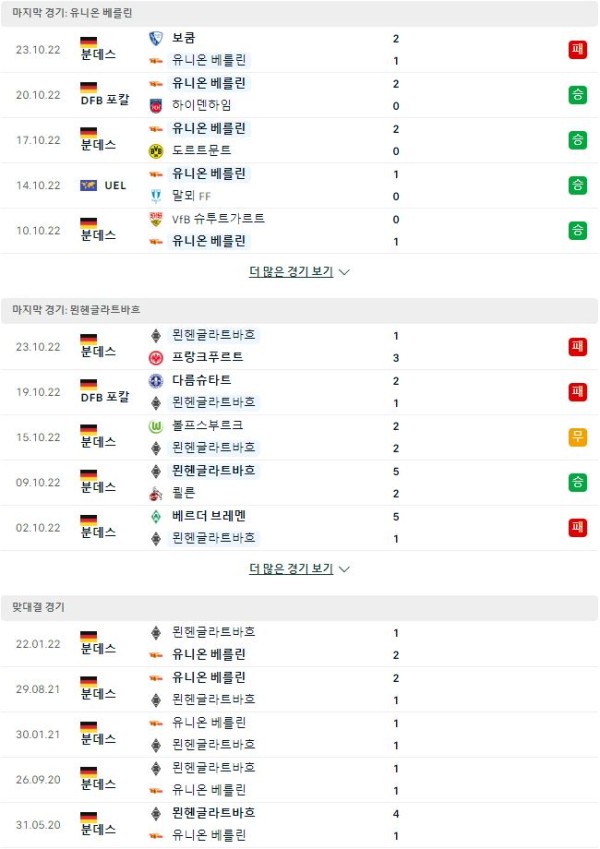Click the VfB Stuttgart club crest icon
The height and width of the screenshot is (849, 600).
pyautogui.click(x=156, y=219)
